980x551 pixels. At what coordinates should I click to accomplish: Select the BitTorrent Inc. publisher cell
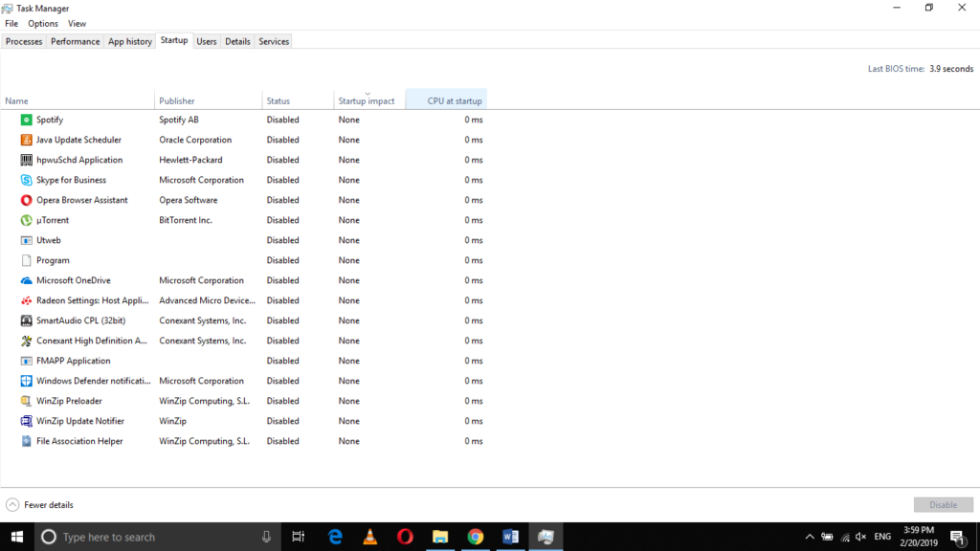click(186, 220)
